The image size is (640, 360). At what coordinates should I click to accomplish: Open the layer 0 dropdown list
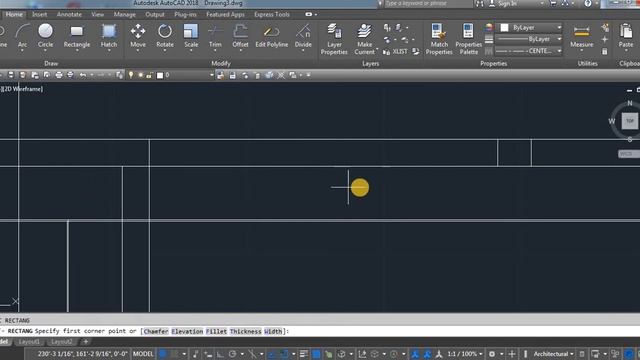click(x=211, y=75)
